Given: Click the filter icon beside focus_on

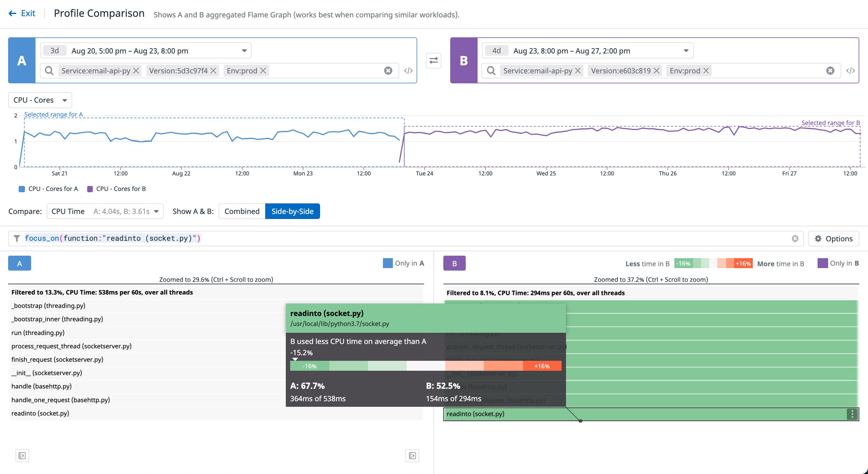Looking at the screenshot, I should click(17, 238).
